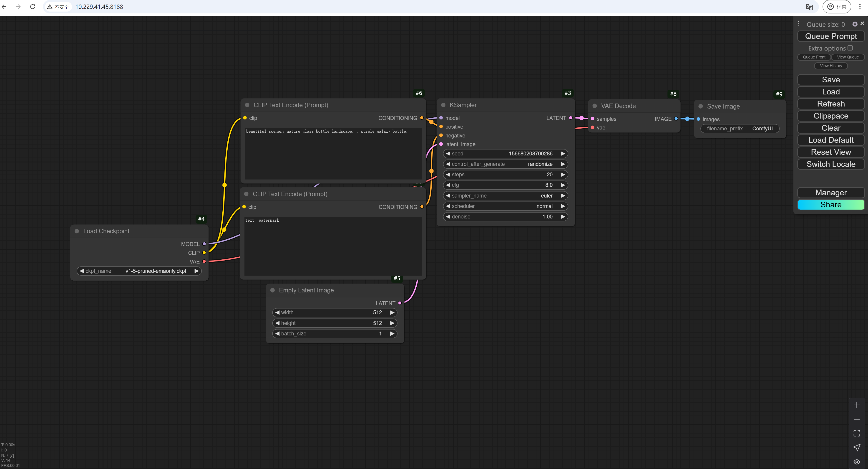Click the zoom out minus icon
Screen dimensions: 868x469
(857, 419)
